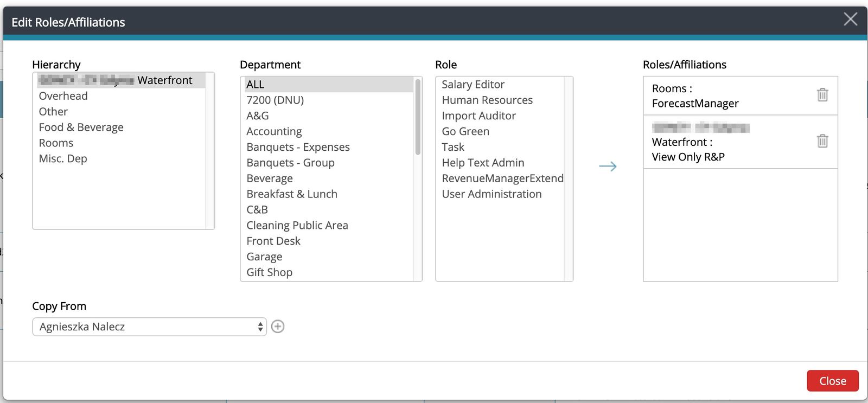Choose User Administration role
The height and width of the screenshot is (403, 868).
pos(492,194)
